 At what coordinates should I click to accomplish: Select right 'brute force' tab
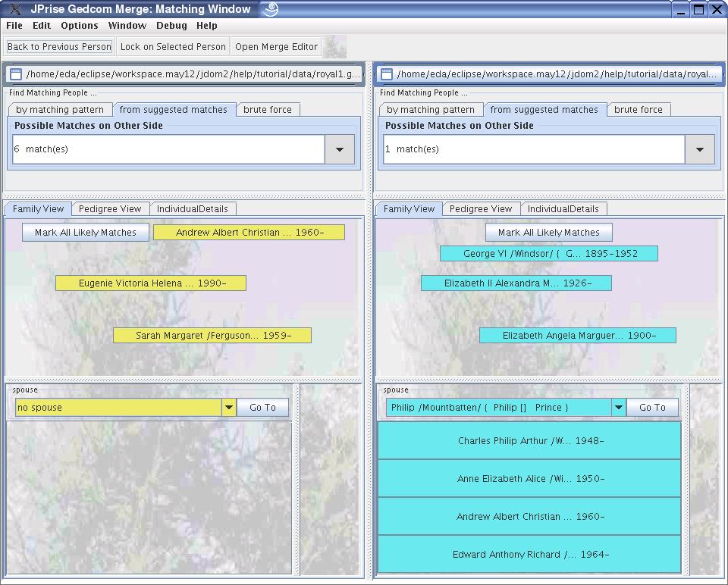638,110
